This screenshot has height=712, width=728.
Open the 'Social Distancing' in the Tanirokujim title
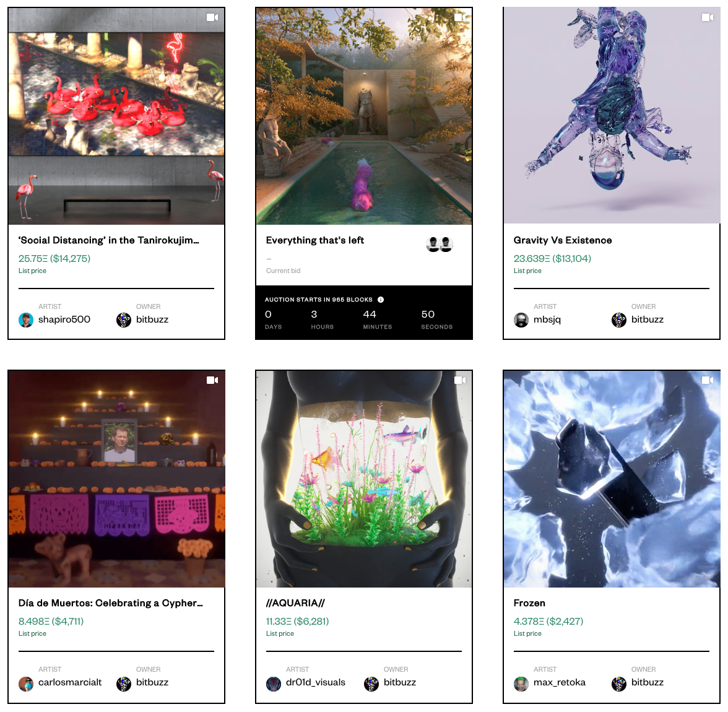[x=109, y=240]
